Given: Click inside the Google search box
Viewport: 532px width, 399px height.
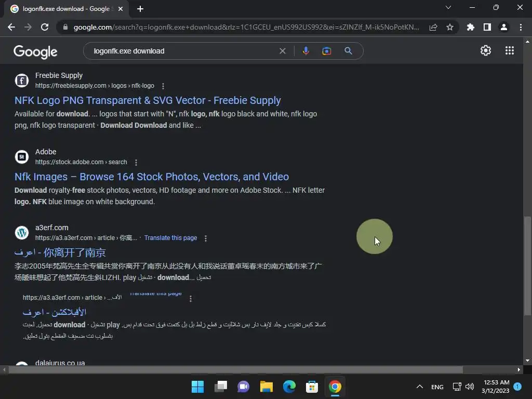Looking at the screenshot, I should [x=183, y=51].
